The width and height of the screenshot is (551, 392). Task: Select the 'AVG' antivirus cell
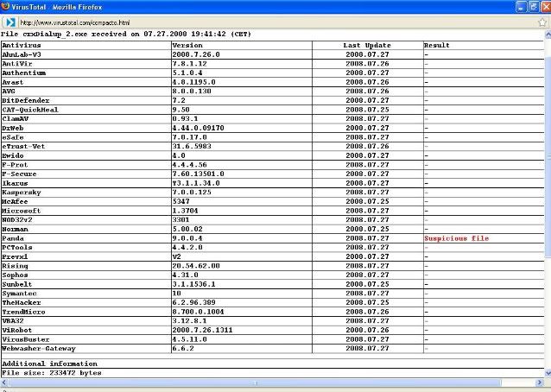[x=86, y=91]
